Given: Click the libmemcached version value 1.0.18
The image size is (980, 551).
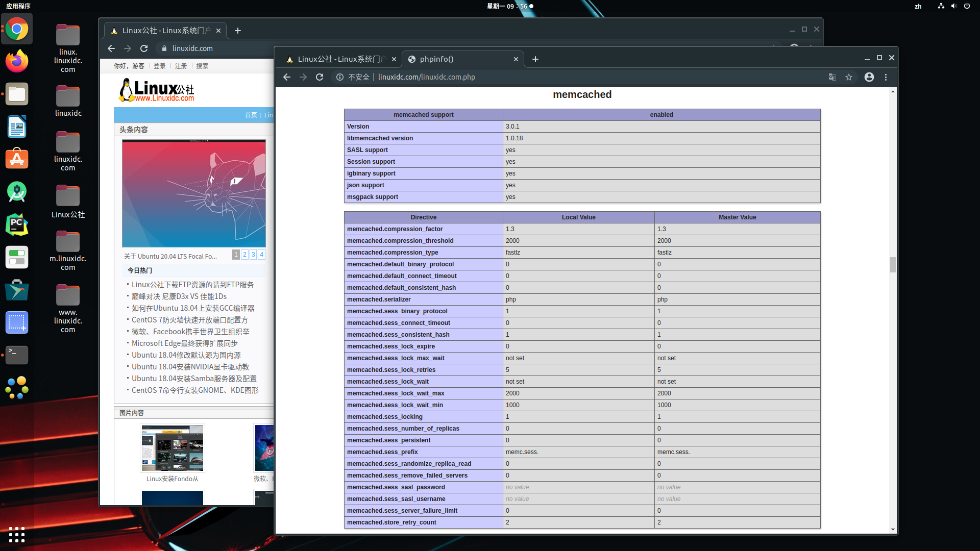Looking at the screenshot, I should pyautogui.click(x=514, y=138).
